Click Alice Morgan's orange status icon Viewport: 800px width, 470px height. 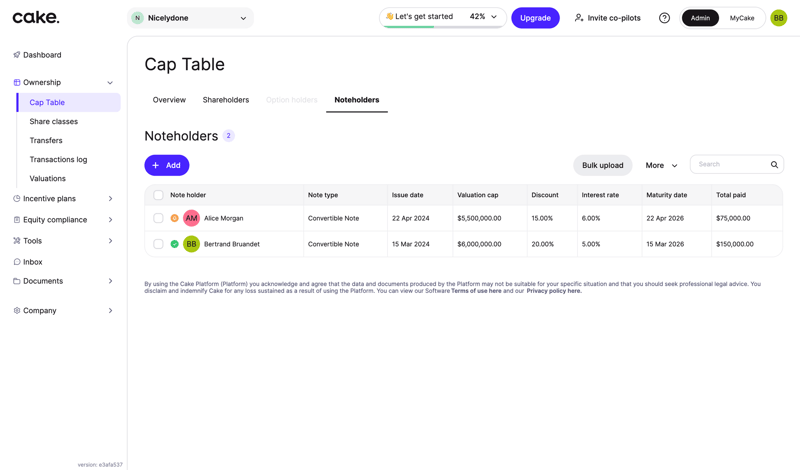click(x=175, y=218)
